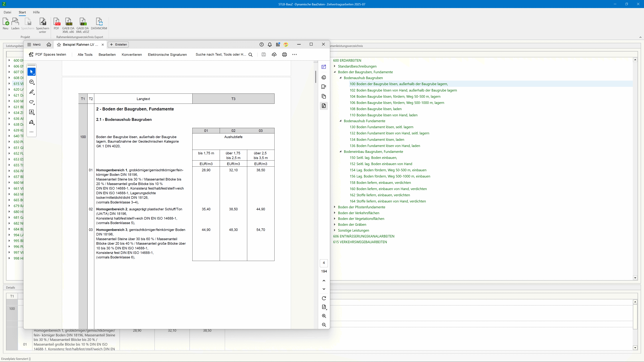
Task: Collapse Bodeneinbau Baugruben, Fundamente node
Action: (x=340, y=151)
